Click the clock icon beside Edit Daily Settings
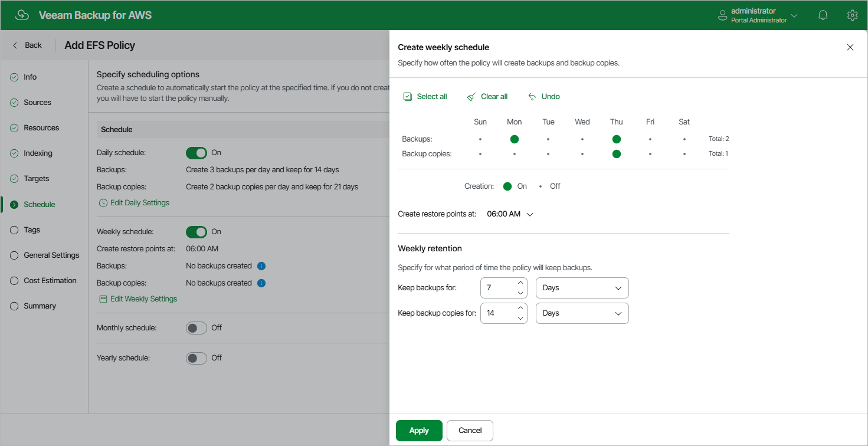 click(103, 203)
